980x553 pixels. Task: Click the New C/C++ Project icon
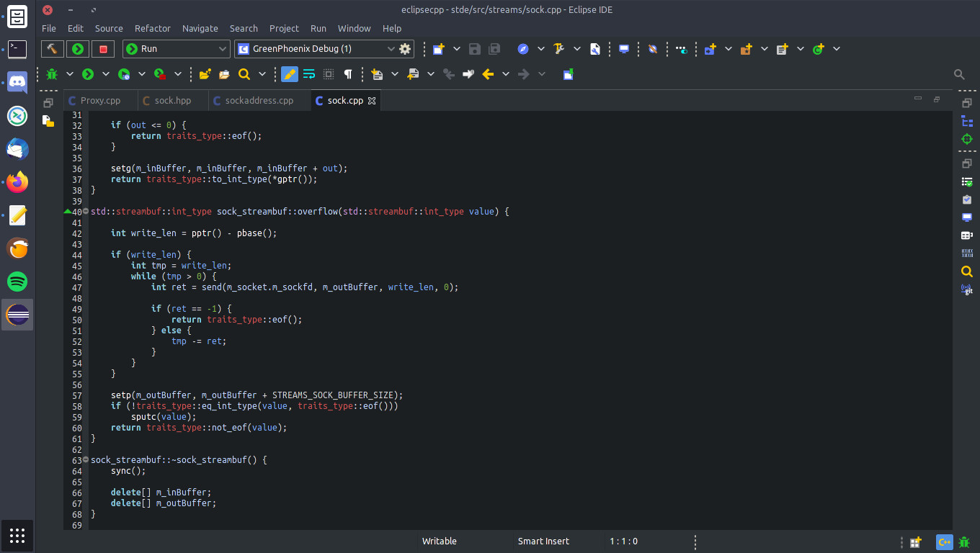click(x=710, y=49)
